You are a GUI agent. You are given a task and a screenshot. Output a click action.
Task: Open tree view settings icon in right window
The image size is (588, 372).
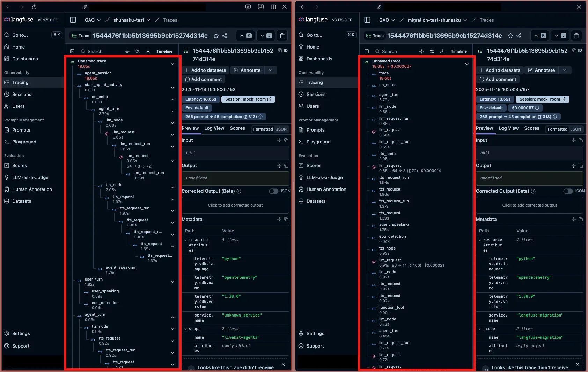pyautogui.click(x=432, y=51)
